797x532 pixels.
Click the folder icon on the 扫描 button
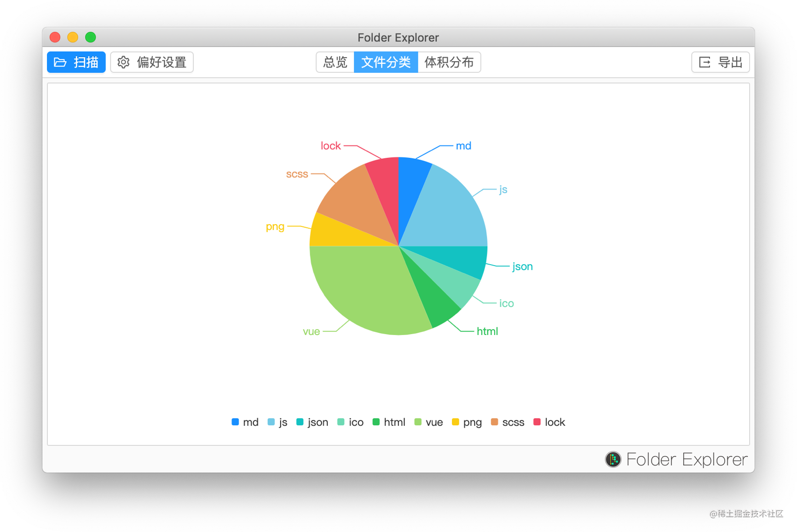click(x=60, y=62)
